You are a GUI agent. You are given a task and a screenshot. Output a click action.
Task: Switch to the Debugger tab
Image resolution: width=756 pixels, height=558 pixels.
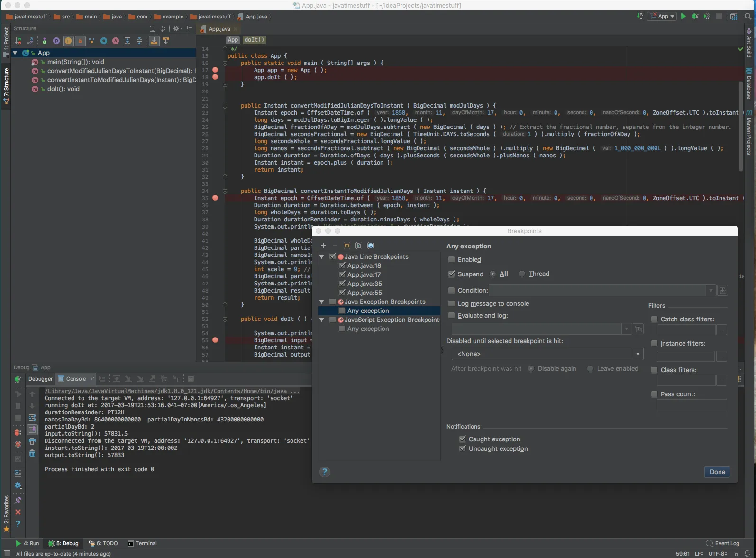[x=40, y=379]
